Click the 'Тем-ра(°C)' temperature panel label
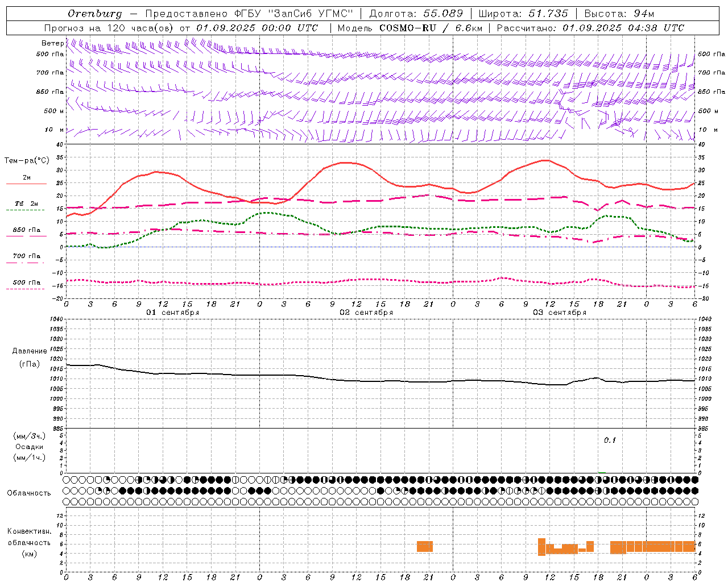The height and width of the screenshot is (582, 728). tap(27, 161)
